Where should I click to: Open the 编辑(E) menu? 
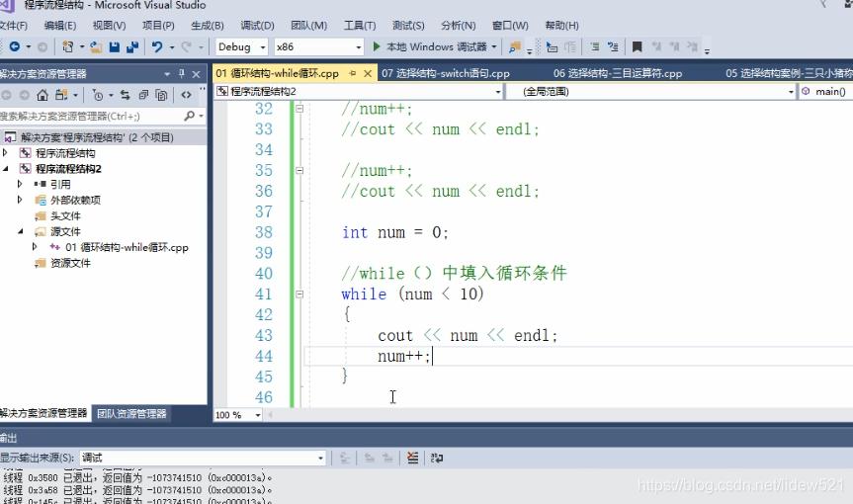(60, 26)
